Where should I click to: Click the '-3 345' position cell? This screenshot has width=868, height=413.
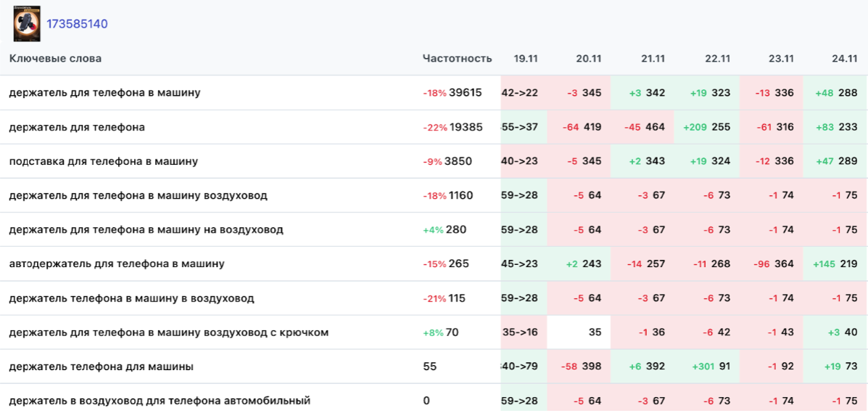(x=579, y=93)
